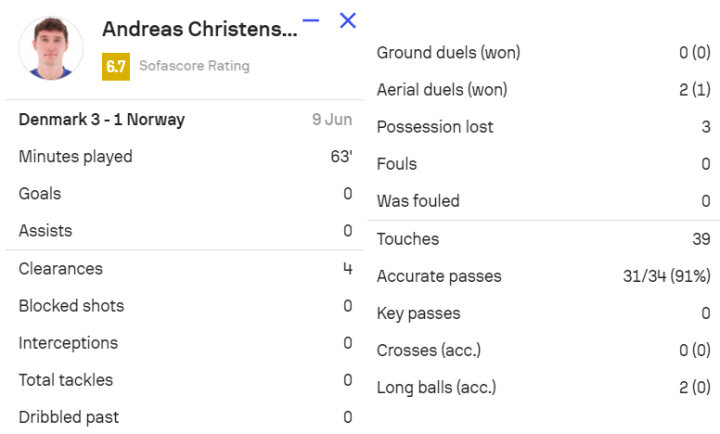720x434 pixels.
Task: Click the Possession lost stat row
Action: (543, 127)
